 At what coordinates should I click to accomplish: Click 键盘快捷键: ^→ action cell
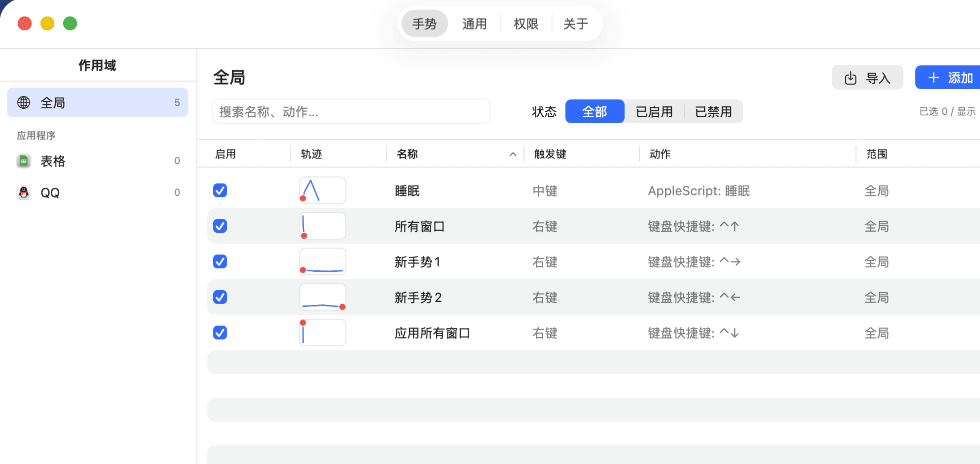coord(694,262)
